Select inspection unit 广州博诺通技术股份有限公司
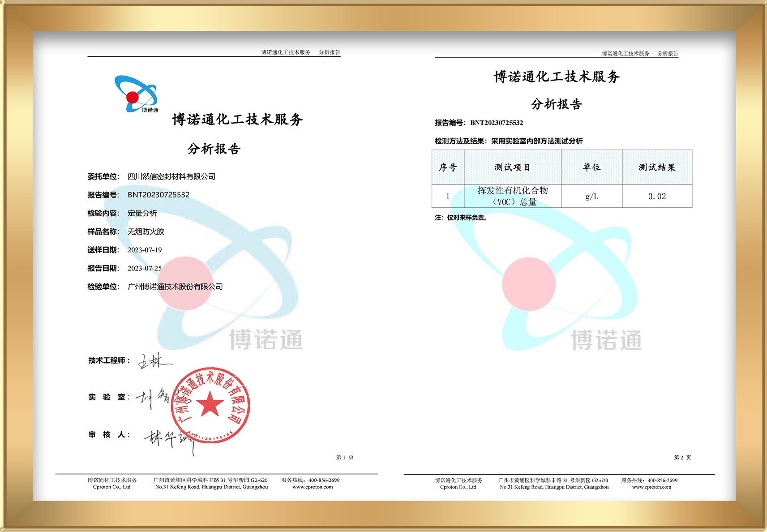 pyautogui.click(x=175, y=287)
